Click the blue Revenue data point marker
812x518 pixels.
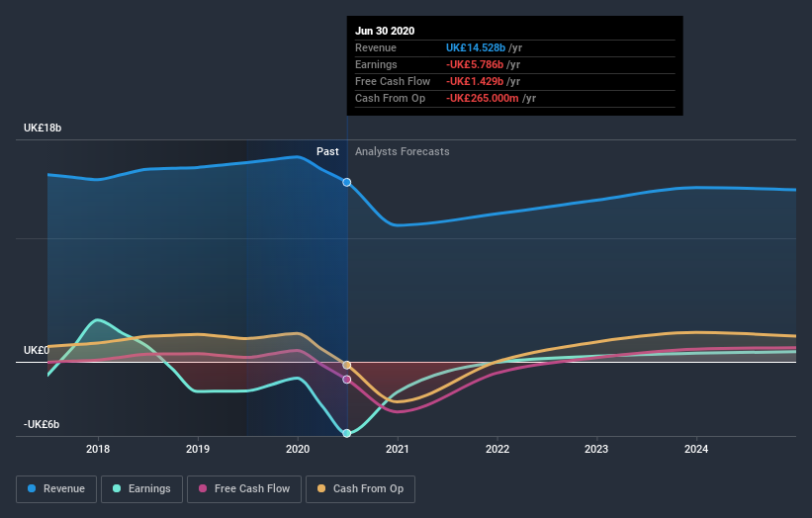[347, 182]
